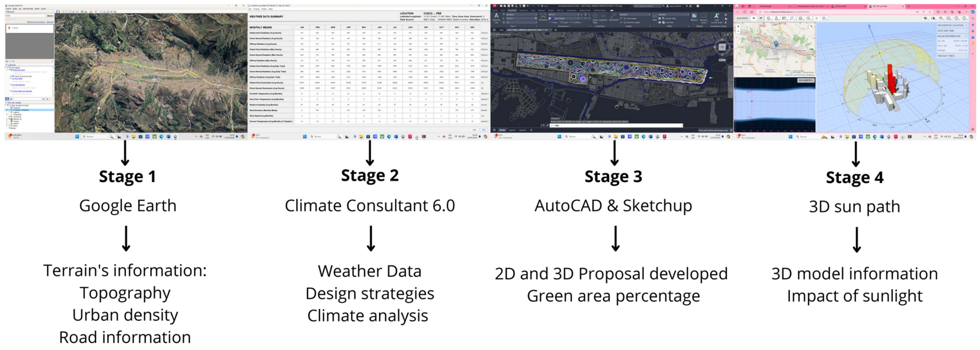Click the Table tool in AutoCAD ribbon
Screen dimensions: 980x350
click(x=654, y=17)
